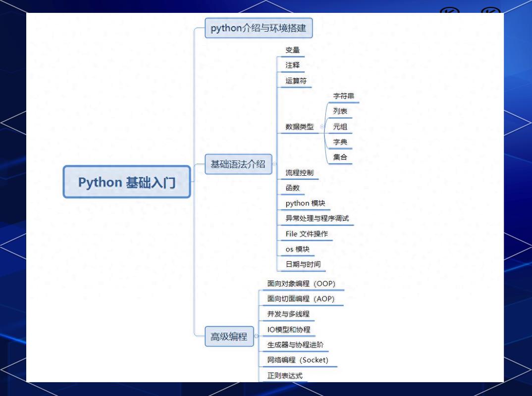
Task: Click the 变量 topic
Action: 292,50
